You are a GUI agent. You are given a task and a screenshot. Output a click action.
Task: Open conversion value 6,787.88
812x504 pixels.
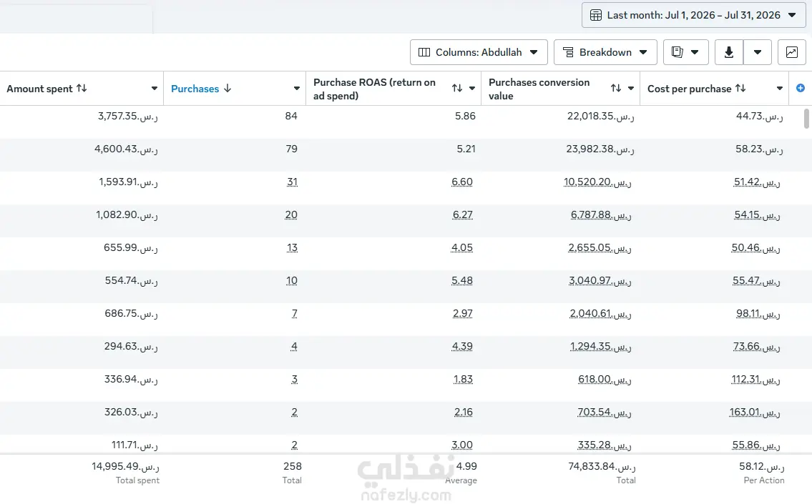601,214
